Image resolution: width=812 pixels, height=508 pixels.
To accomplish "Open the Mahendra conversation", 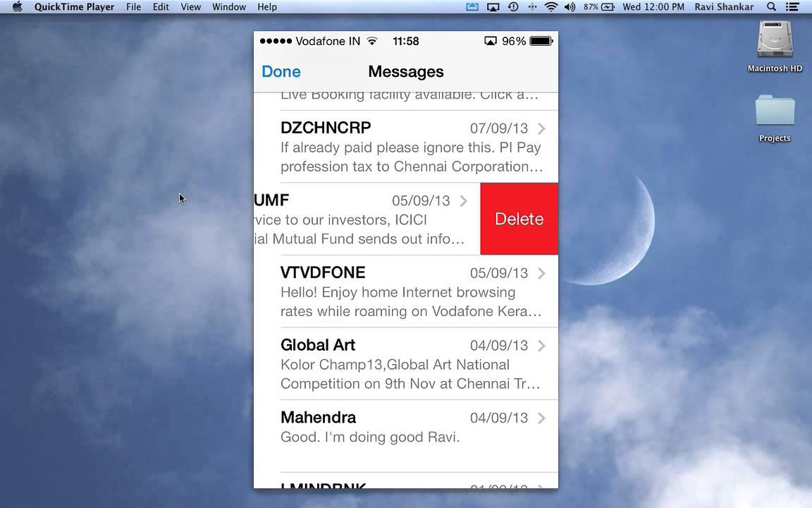I will [x=406, y=436].
